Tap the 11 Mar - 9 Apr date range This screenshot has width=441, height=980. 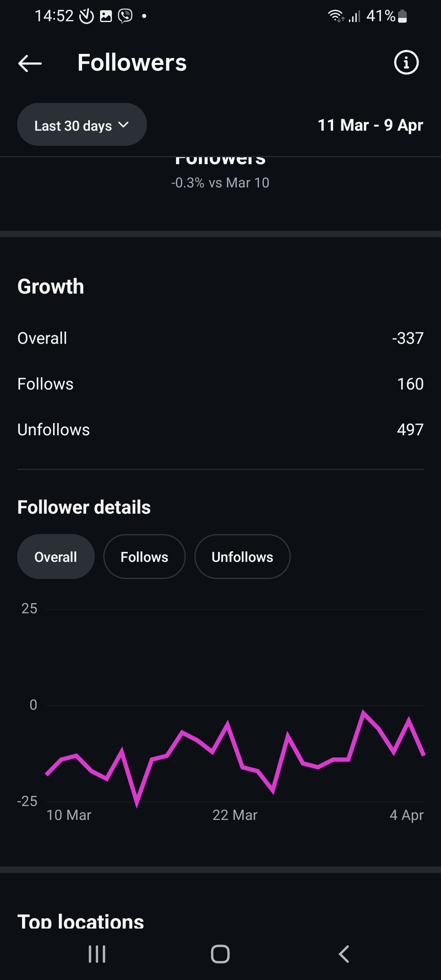370,125
